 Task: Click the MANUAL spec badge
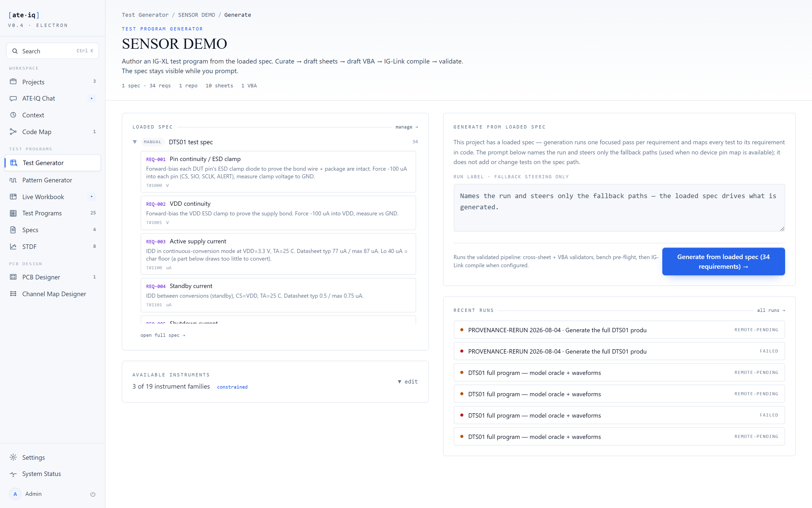pyautogui.click(x=152, y=142)
